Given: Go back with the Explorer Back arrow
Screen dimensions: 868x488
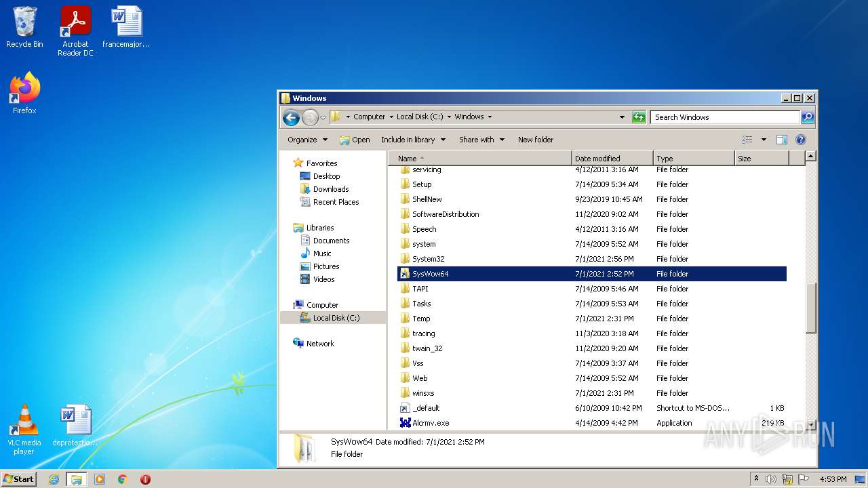Looking at the screenshot, I should 292,117.
